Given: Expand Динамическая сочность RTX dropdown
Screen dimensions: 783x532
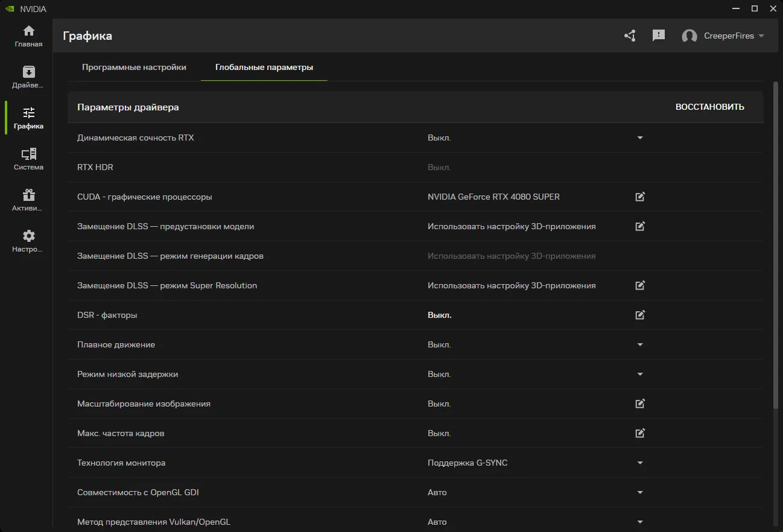Looking at the screenshot, I should pyautogui.click(x=640, y=138).
